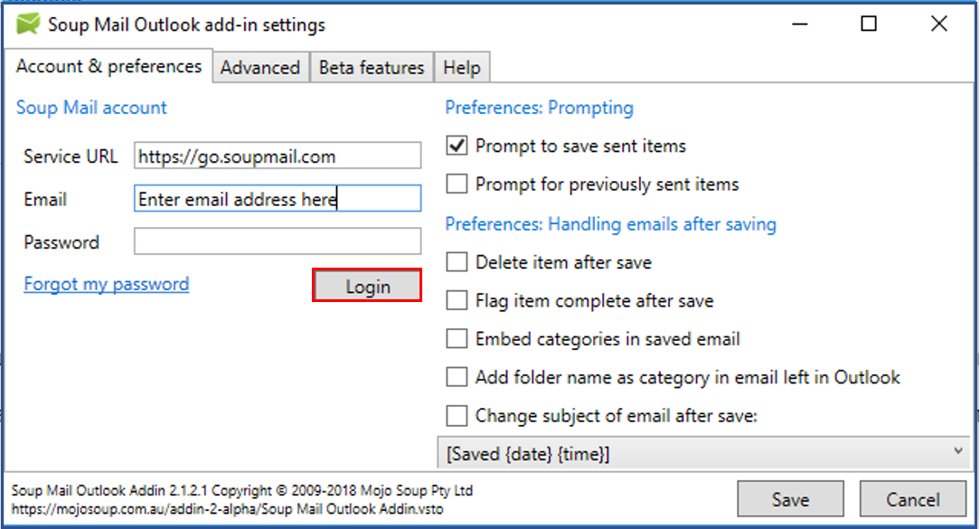The width and height of the screenshot is (980, 529).
Task: Check Delete item after save
Action: click(457, 262)
